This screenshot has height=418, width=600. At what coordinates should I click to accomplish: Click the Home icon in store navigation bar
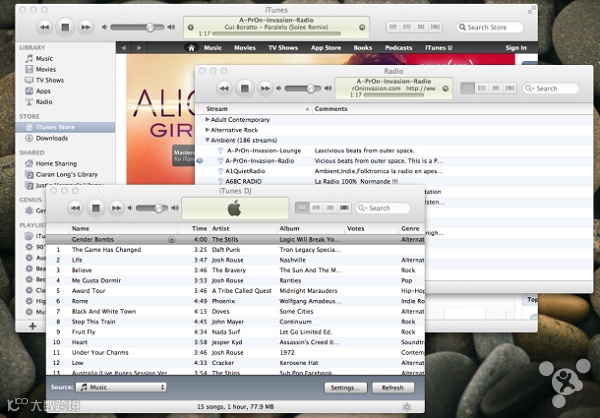click(x=191, y=48)
